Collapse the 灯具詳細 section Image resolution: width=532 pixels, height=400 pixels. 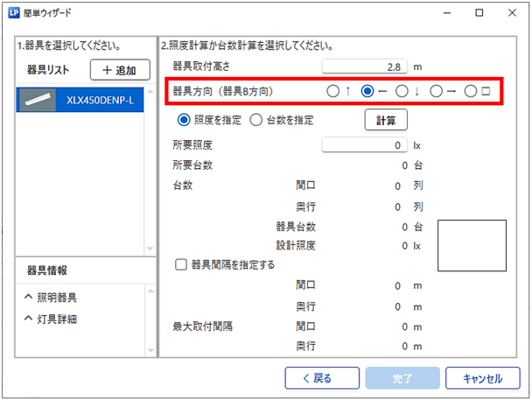point(29,318)
